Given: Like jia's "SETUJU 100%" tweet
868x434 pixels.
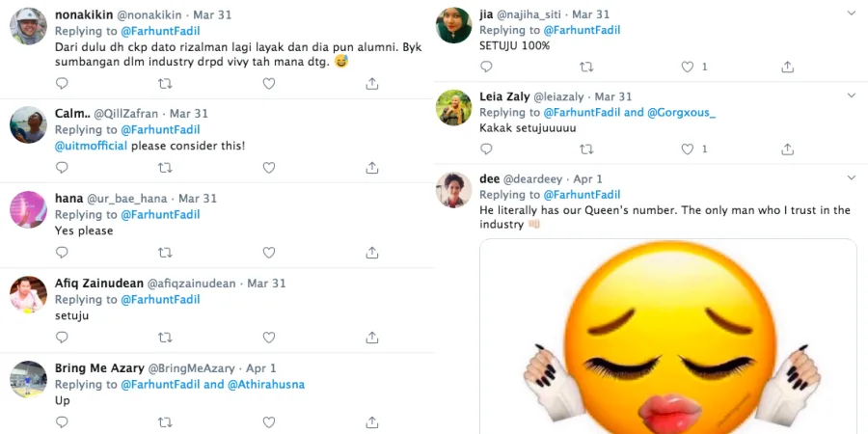Looking at the screenshot, I should pyautogui.click(x=688, y=68).
